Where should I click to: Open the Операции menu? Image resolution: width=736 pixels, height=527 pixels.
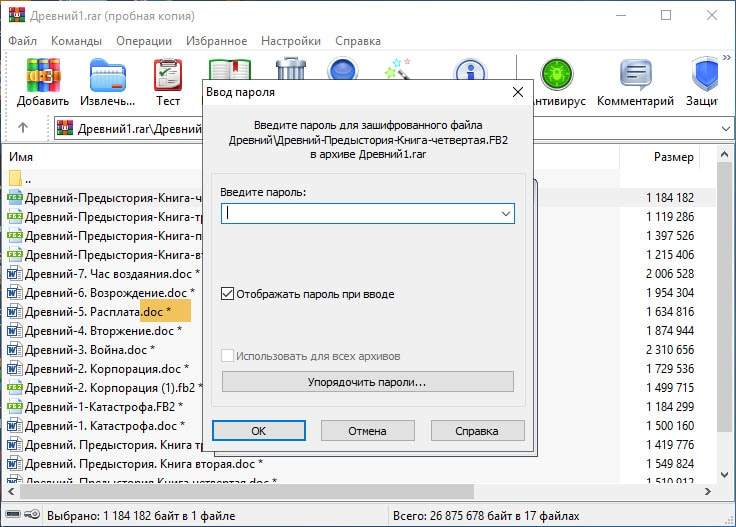144,41
